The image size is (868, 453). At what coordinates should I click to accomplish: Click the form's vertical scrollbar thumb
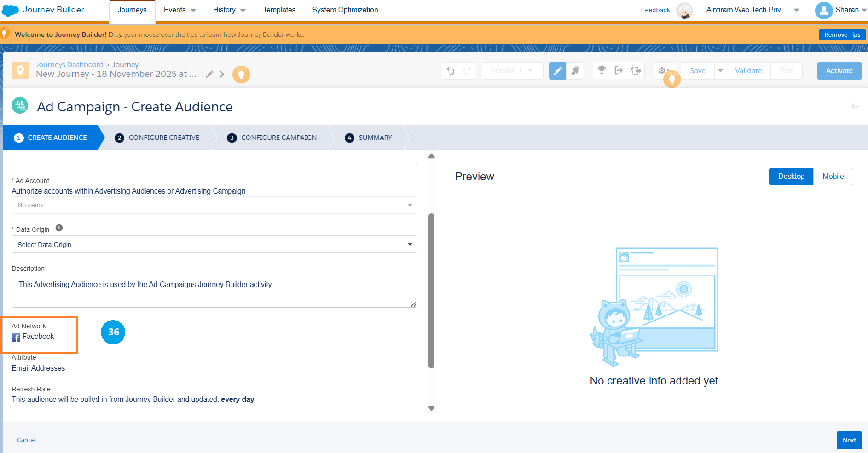click(x=431, y=291)
